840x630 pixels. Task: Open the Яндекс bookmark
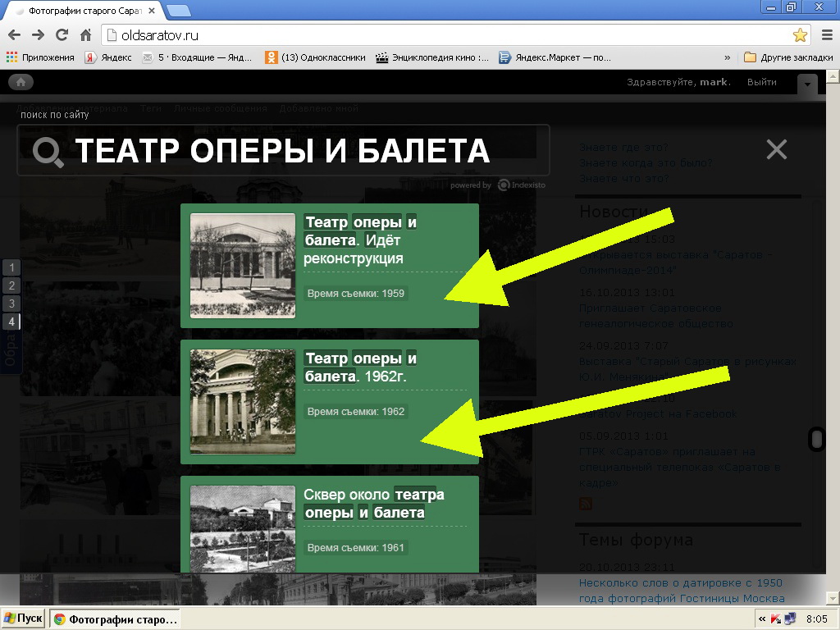pyautogui.click(x=108, y=57)
